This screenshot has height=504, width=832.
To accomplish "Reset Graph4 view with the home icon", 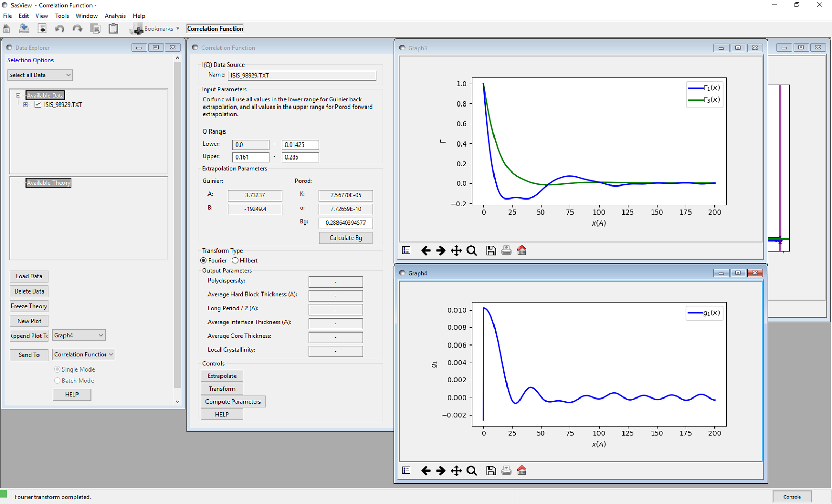I will point(522,471).
